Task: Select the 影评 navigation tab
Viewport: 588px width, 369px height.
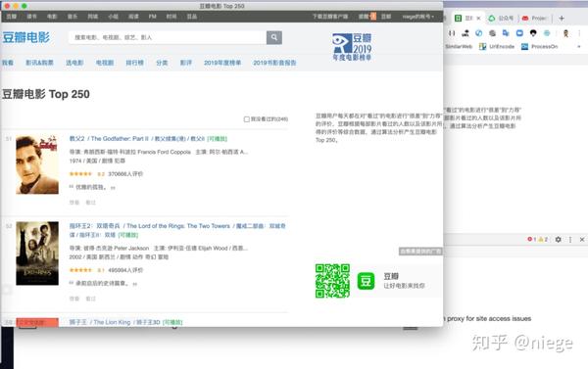Action: [186, 63]
